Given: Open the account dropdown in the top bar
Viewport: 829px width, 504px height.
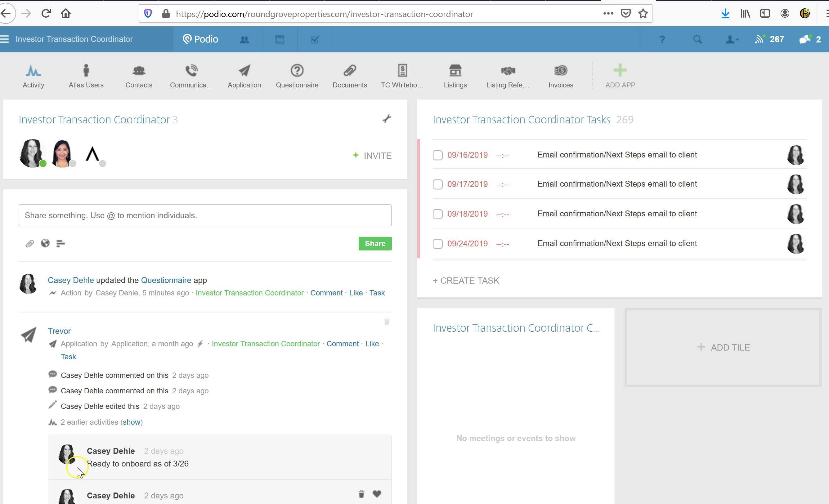Looking at the screenshot, I should pyautogui.click(x=730, y=39).
